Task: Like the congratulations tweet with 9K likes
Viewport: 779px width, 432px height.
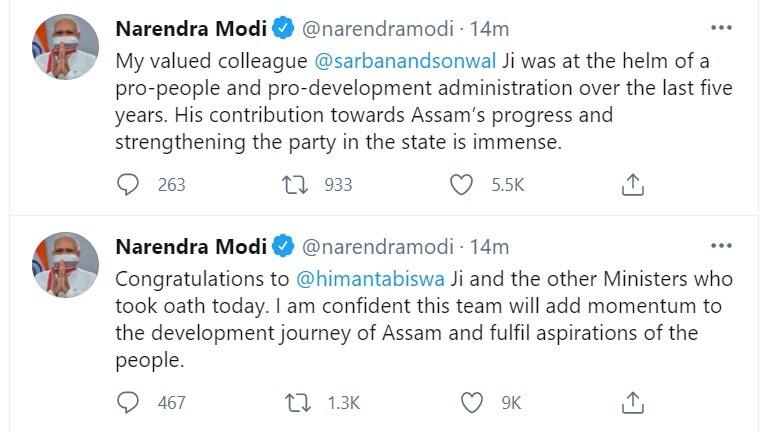Action: (472, 402)
